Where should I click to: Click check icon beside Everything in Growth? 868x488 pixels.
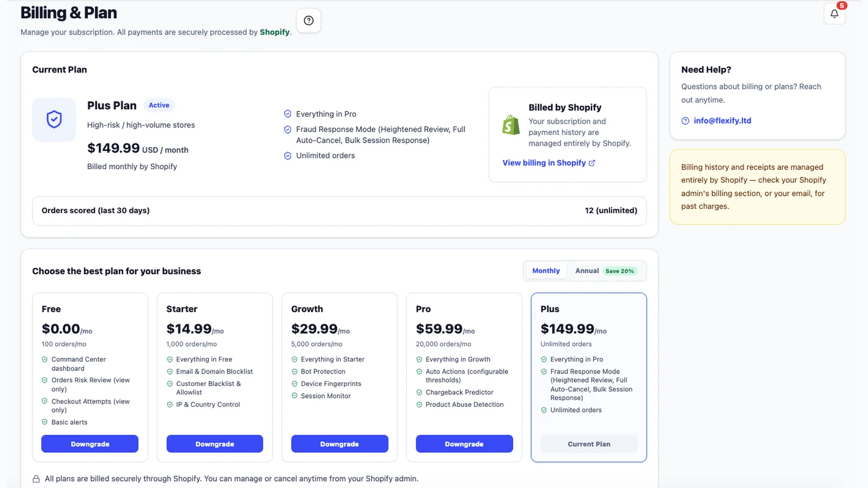pos(419,359)
